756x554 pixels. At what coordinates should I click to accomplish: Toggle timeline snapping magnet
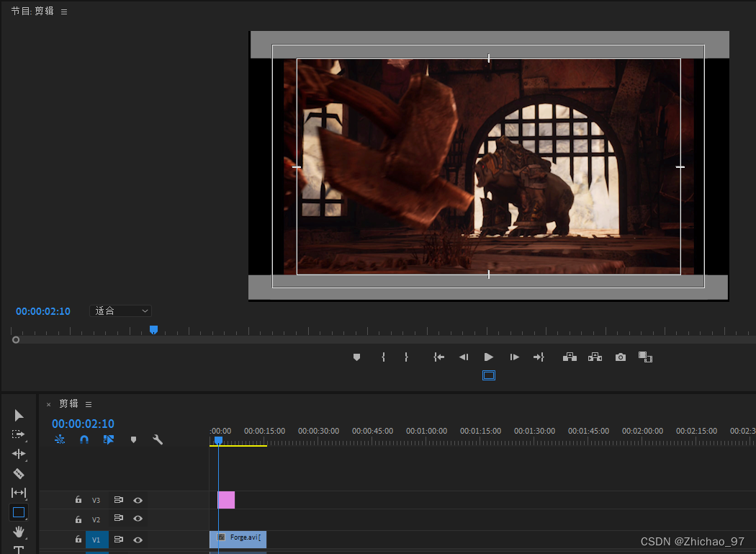tap(84, 439)
